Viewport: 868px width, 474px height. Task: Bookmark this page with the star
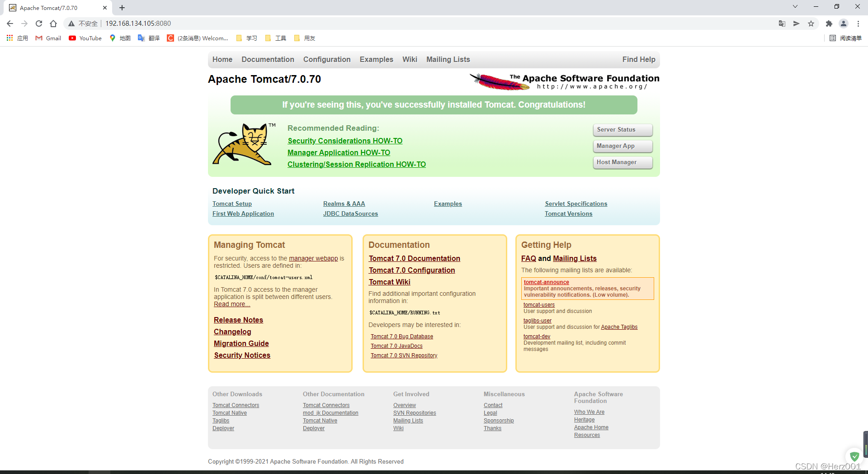click(x=811, y=24)
